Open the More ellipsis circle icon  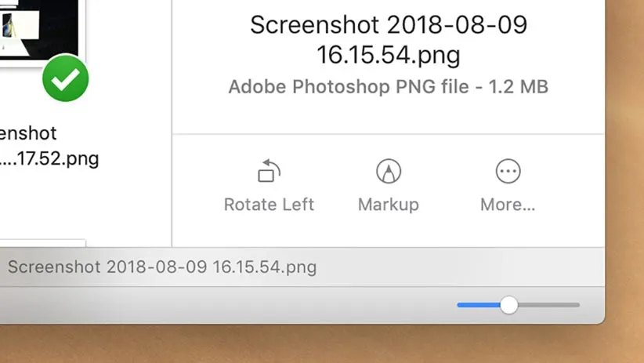pyautogui.click(x=508, y=170)
